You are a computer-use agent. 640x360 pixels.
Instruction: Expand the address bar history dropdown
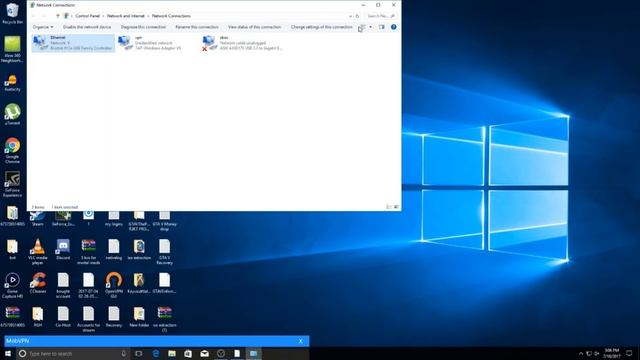tap(350, 16)
